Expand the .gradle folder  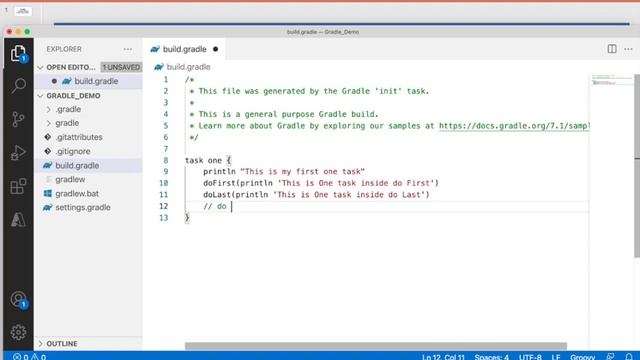click(x=49, y=109)
